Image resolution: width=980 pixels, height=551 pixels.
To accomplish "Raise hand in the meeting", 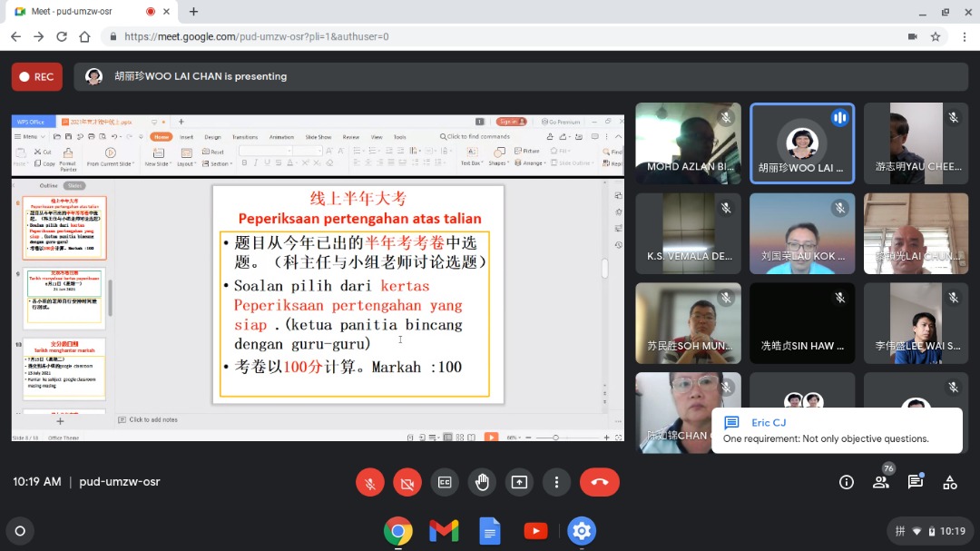I will point(482,482).
